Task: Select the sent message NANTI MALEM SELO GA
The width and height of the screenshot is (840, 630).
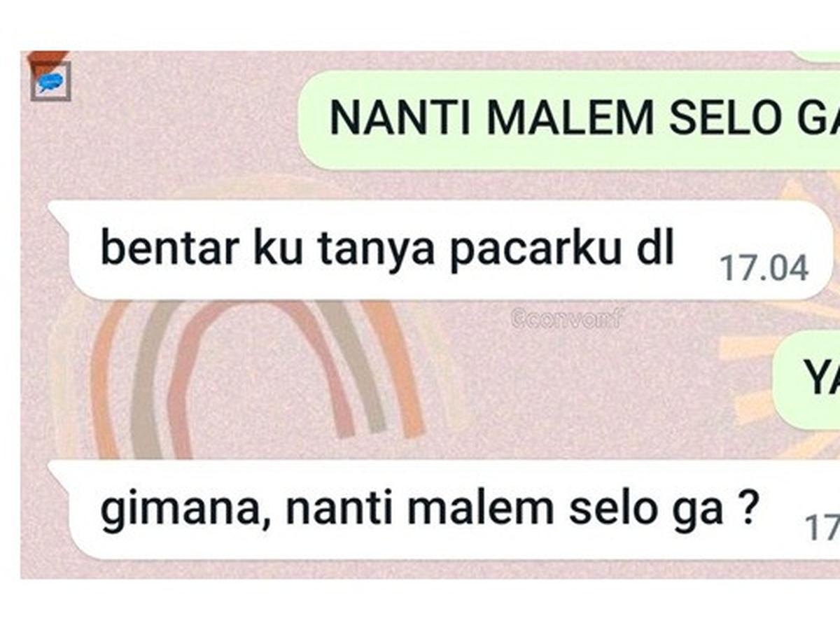Action: click(x=569, y=119)
